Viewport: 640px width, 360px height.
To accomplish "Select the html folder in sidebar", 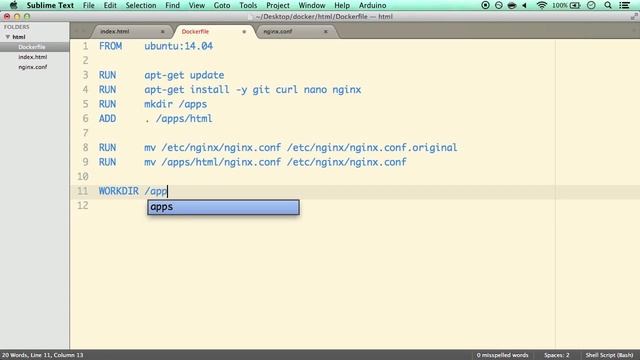I will coord(19,37).
